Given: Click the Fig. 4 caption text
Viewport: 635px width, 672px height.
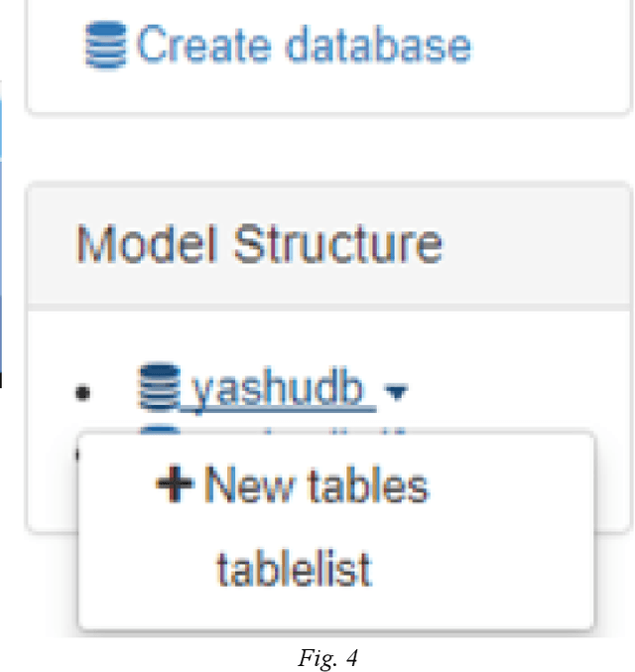Looking at the screenshot, I should pos(316,656).
